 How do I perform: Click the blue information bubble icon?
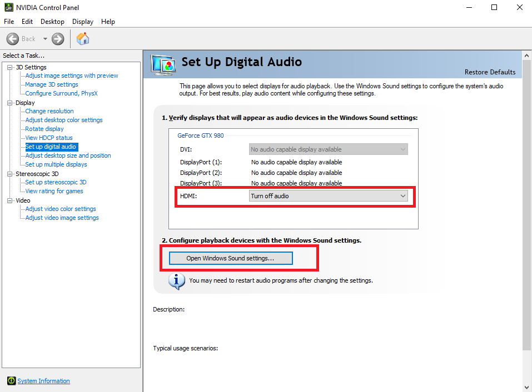[x=177, y=281]
